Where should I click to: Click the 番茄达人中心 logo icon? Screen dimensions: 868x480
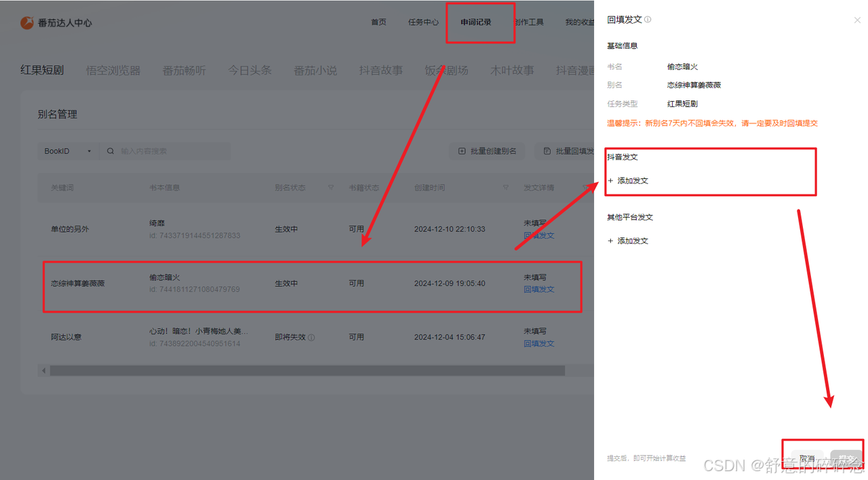click(x=27, y=23)
